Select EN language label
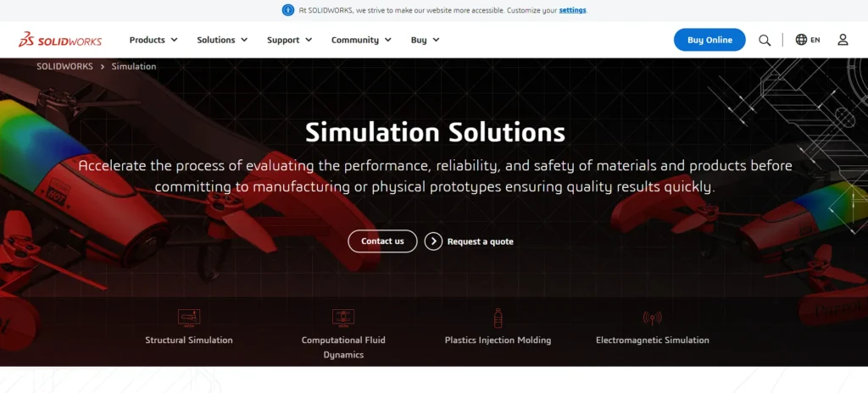The width and height of the screenshot is (868, 393). pos(815,40)
